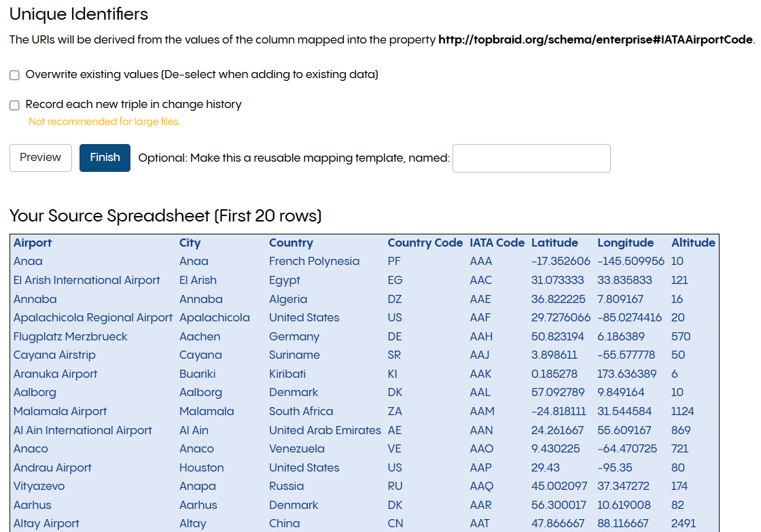Image resolution: width=761 pixels, height=532 pixels.
Task: Select the IATA Code column header
Action: [496, 243]
